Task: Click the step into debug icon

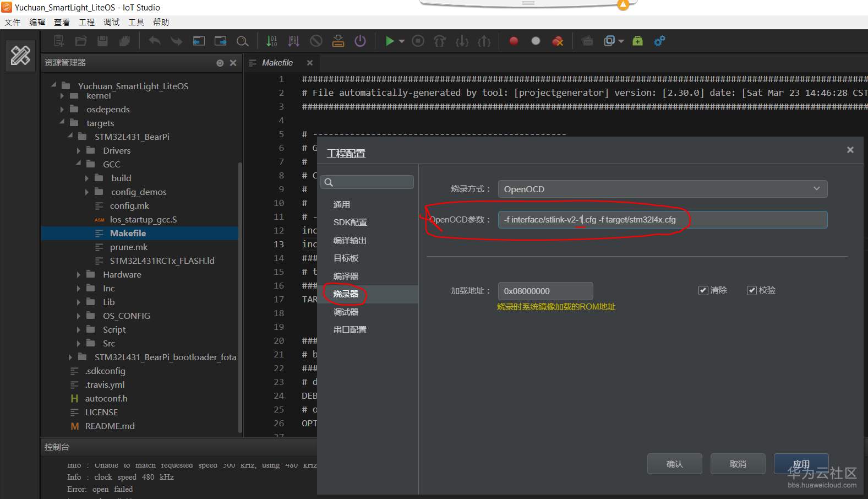Action: (x=462, y=41)
